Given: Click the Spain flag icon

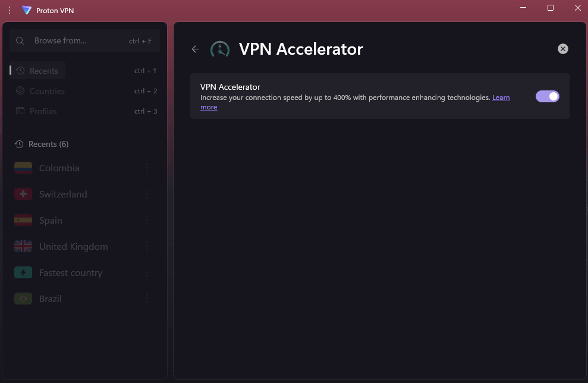Looking at the screenshot, I should pos(23,220).
